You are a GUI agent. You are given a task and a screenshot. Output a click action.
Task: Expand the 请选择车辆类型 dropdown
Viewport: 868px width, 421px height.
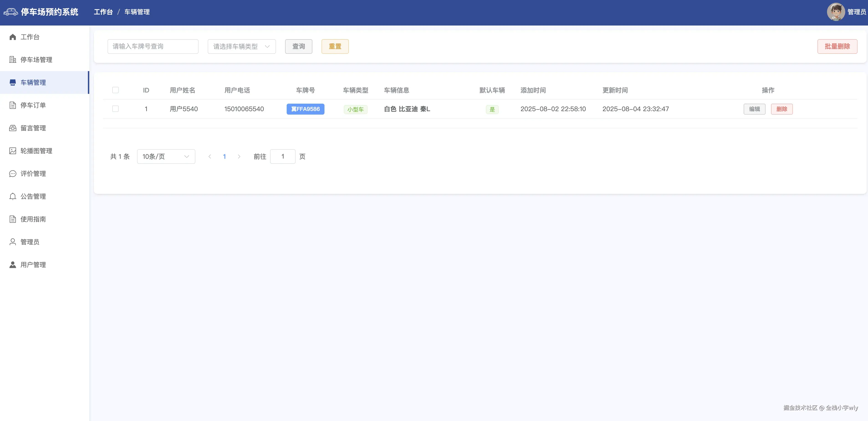pos(242,46)
